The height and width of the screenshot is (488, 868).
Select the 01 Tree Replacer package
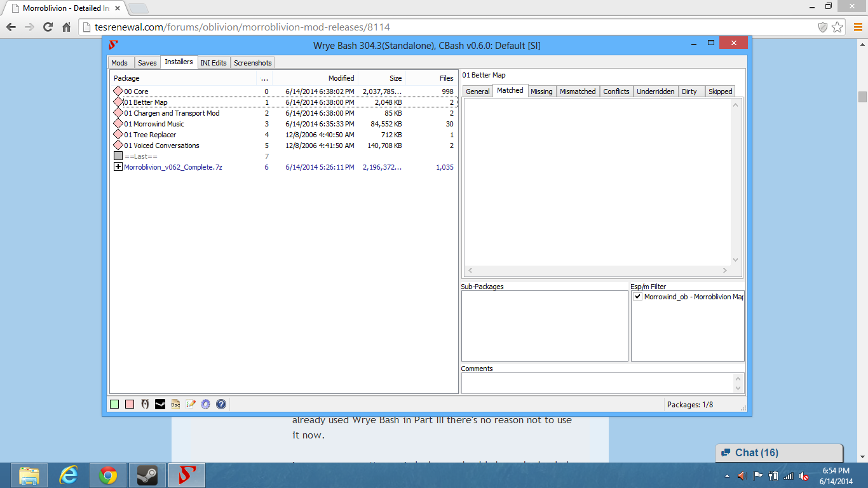click(284, 135)
